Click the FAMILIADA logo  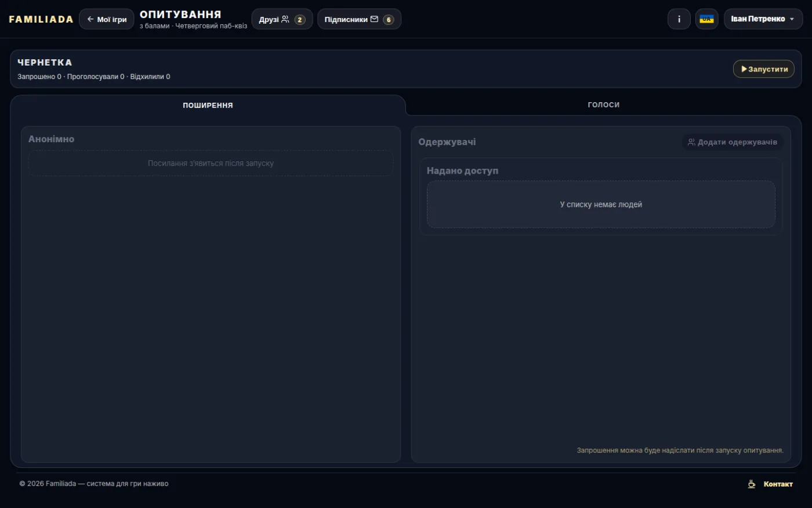[x=41, y=19]
